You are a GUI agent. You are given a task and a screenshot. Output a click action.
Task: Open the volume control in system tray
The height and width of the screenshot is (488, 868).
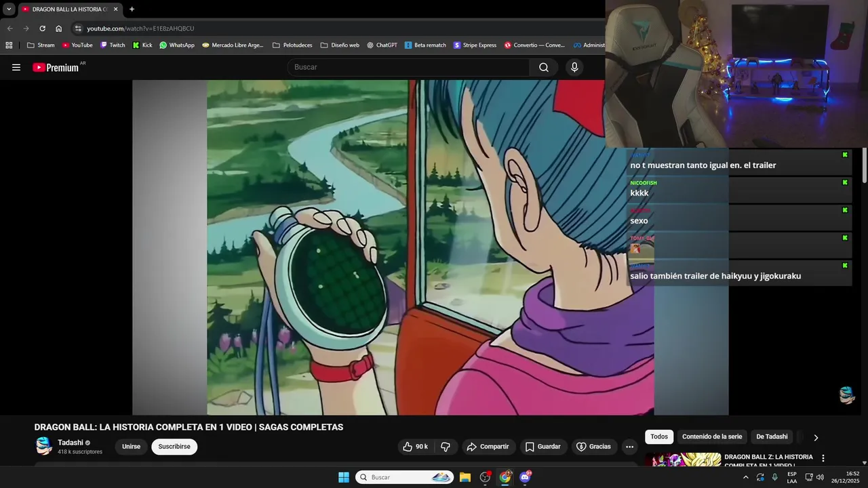pyautogui.click(x=820, y=477)
